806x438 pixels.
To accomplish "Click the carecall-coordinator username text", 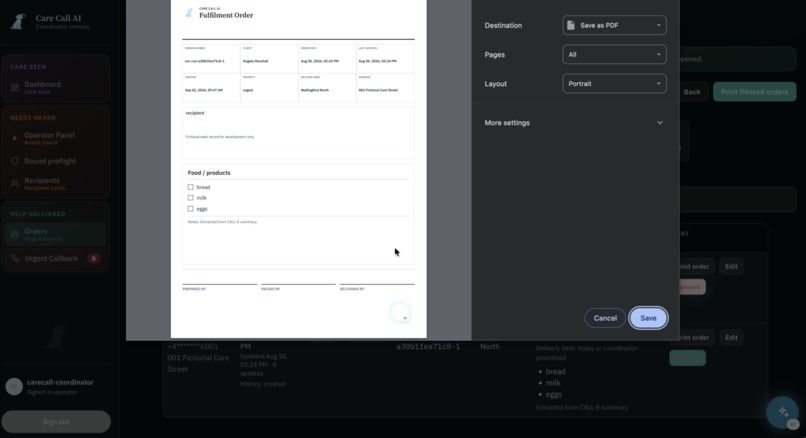I will click(x=60, y=382).
